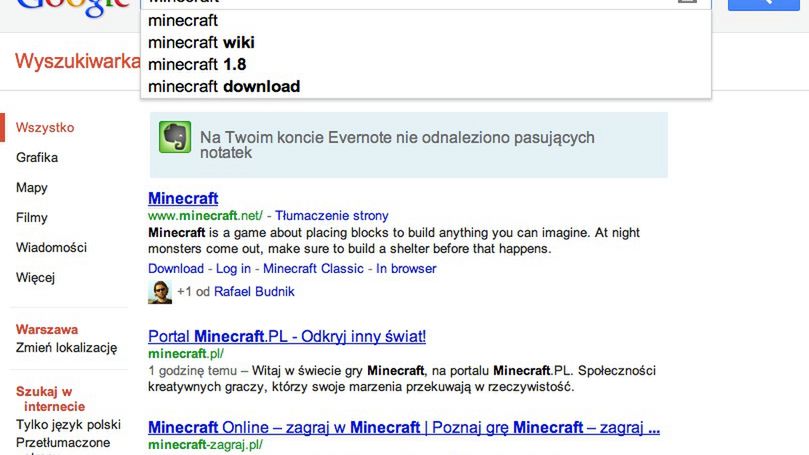Select the 'minecraft wiki' suggestion
809x455 pixels.
(201, 42)
